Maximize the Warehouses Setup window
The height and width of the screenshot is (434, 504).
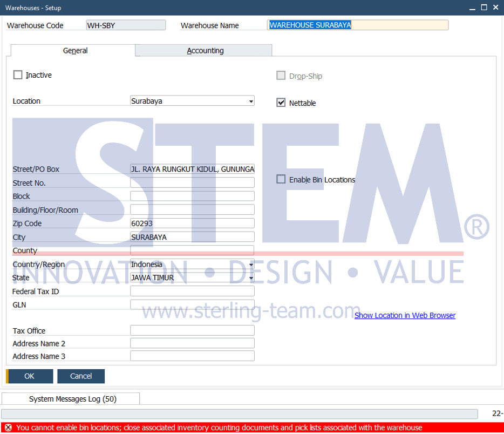pos(484,8)
